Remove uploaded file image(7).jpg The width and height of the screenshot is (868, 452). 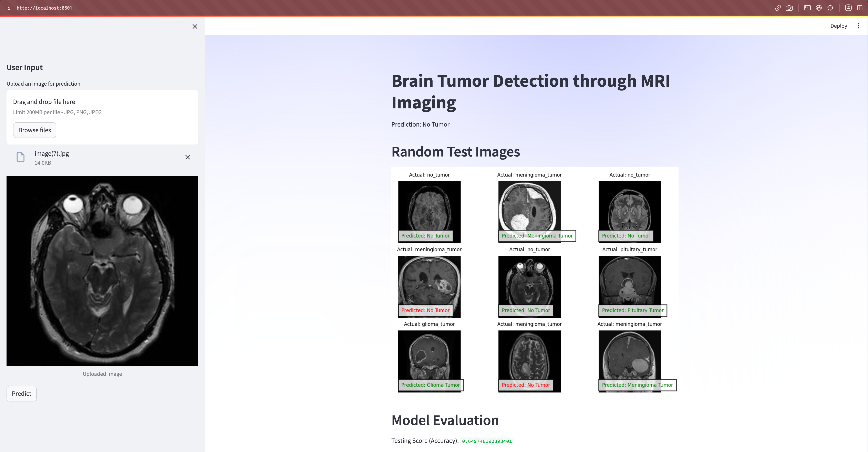pyautogui.click(x=188, y=157)
